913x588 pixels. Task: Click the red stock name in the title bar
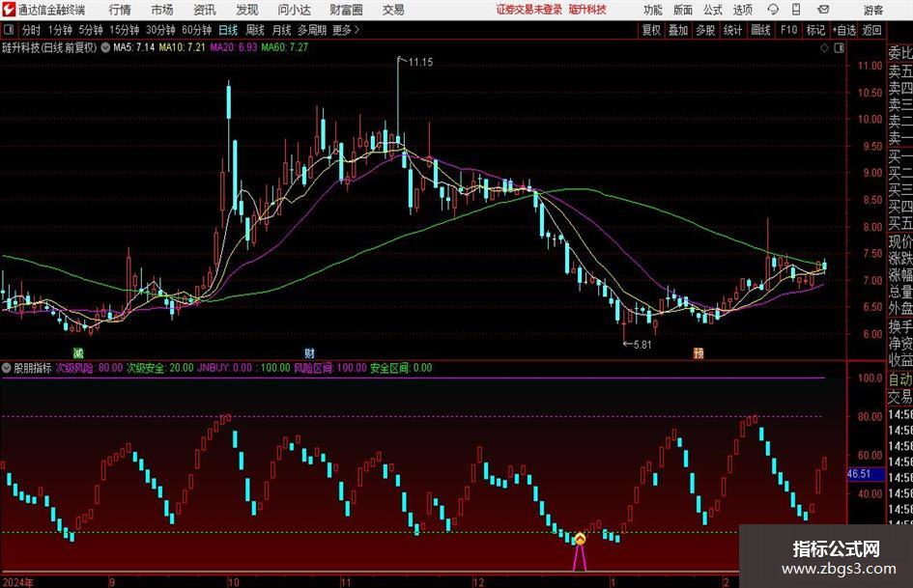tap(587, 10)
